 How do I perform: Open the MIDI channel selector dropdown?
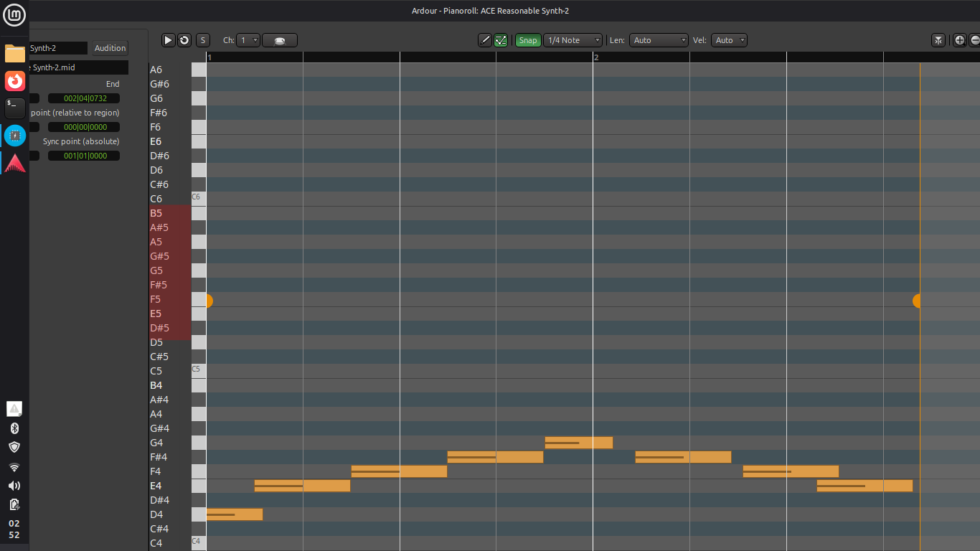[x=248, y=40]
